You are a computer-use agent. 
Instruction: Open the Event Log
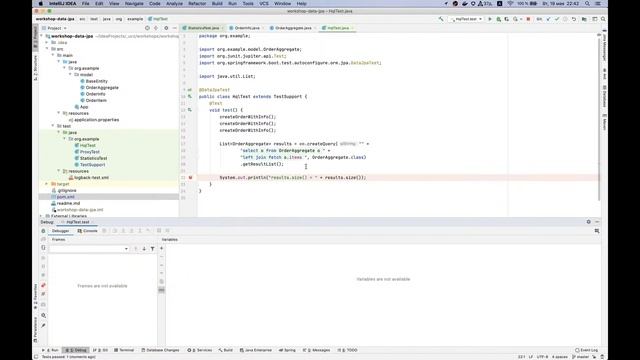click(x=587, y=350)
